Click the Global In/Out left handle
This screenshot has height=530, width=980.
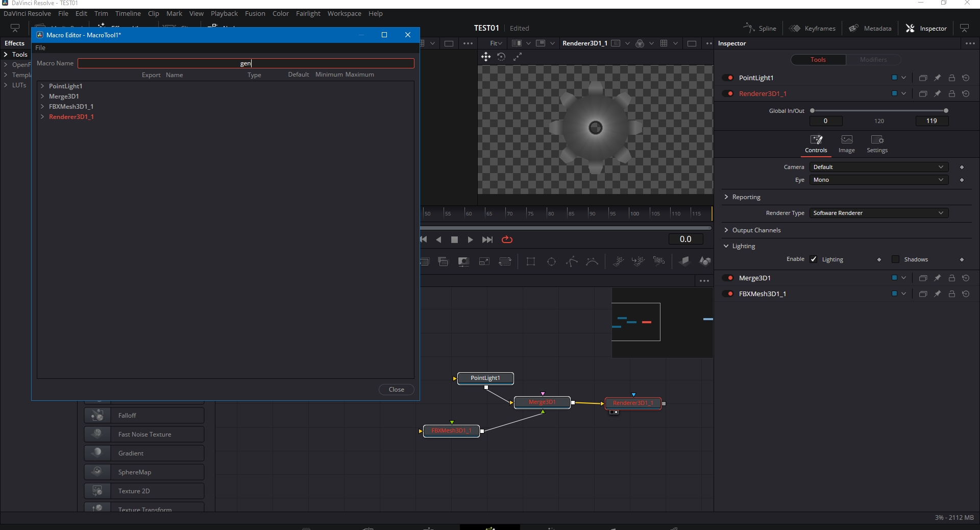click(x=812, y=111)
